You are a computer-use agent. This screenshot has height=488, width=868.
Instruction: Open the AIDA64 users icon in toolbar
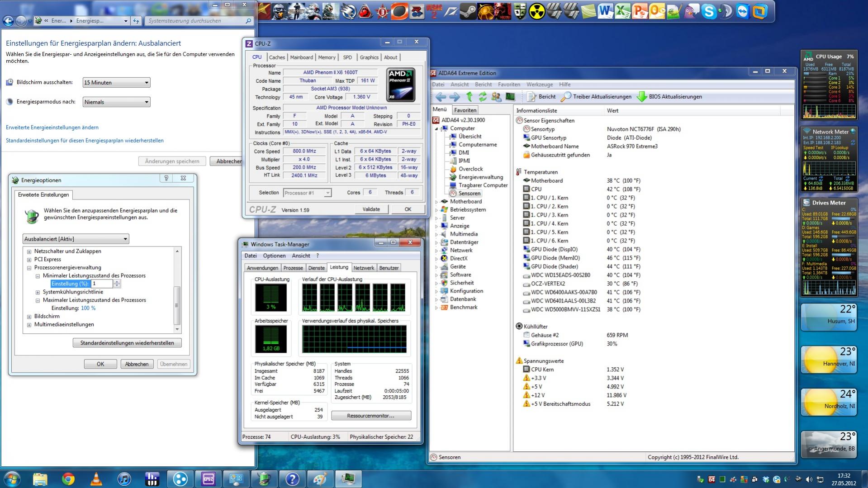(x=496, y=97)
